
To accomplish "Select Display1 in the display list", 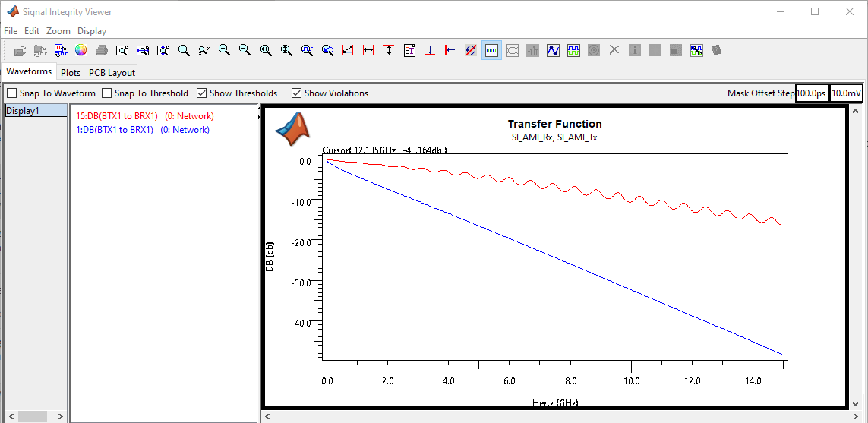I will 36,111.
